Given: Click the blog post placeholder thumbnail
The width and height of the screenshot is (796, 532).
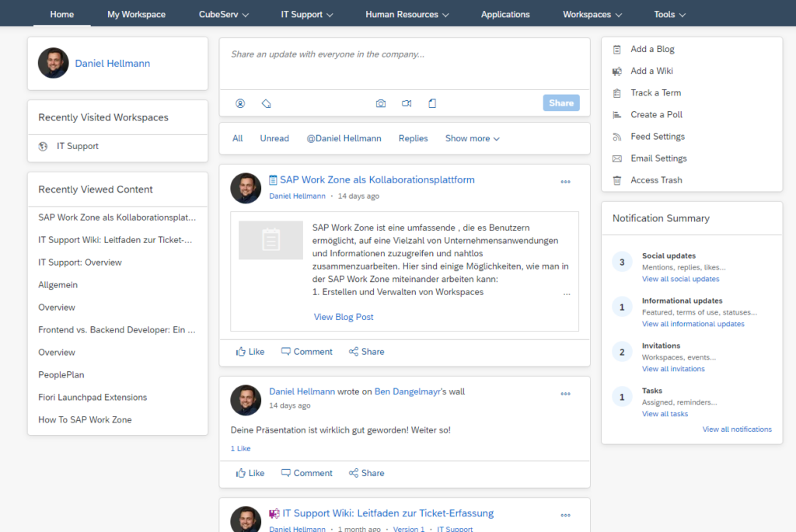Looking at the screenshot, I should (x=271, y=240).
